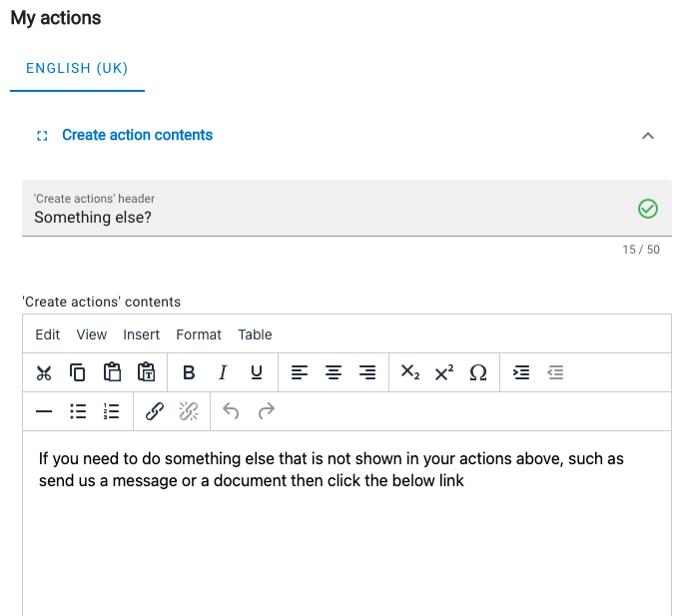Insert special character with Omega icon
690x616 pixels.
478,372
